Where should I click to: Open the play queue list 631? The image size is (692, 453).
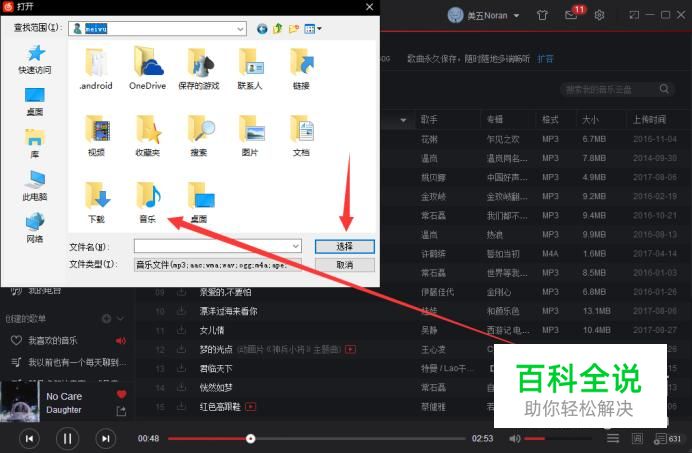(x=667, y=439)
